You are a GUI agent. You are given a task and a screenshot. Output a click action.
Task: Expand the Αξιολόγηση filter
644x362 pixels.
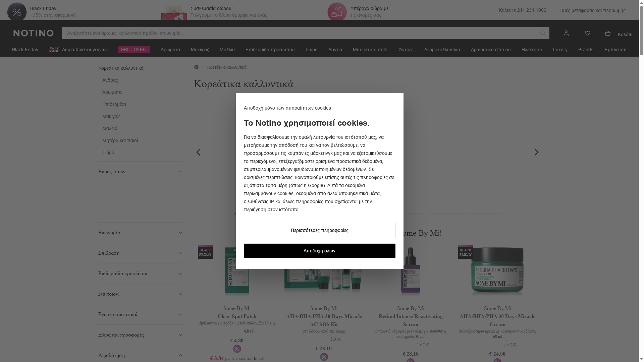click(141, 355)
